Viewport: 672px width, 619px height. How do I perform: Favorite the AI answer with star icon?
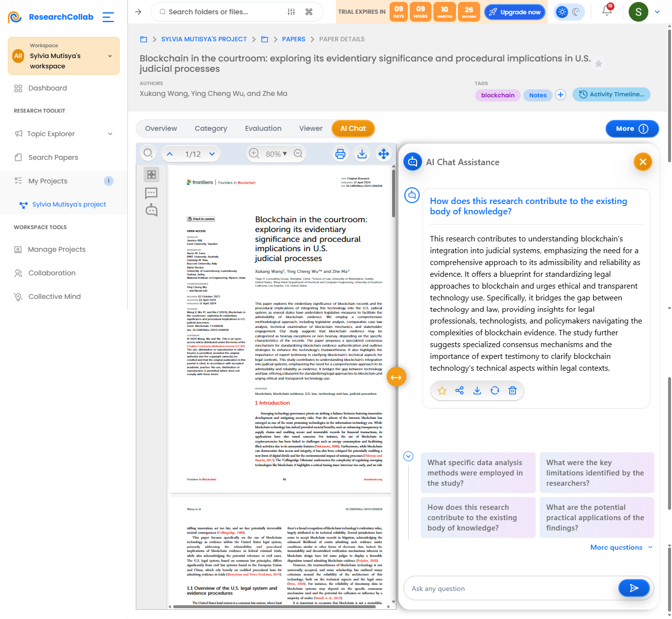442,390
